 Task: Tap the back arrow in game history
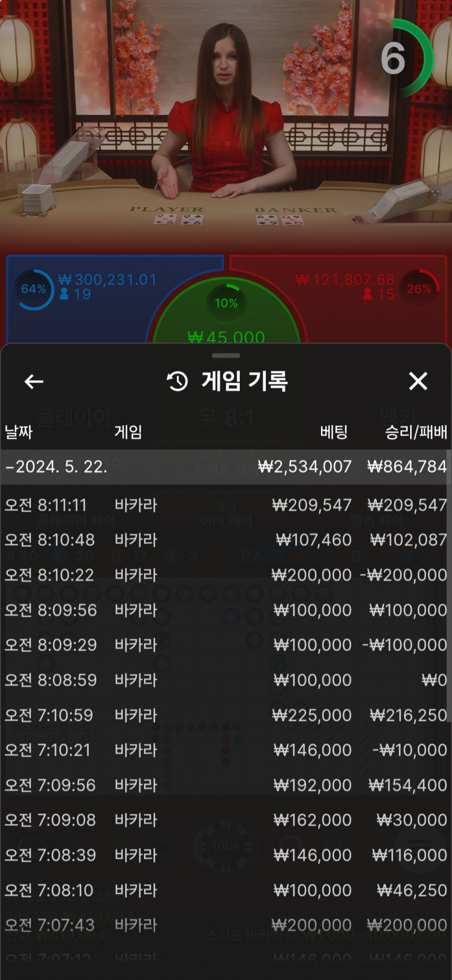pos(34,382)
